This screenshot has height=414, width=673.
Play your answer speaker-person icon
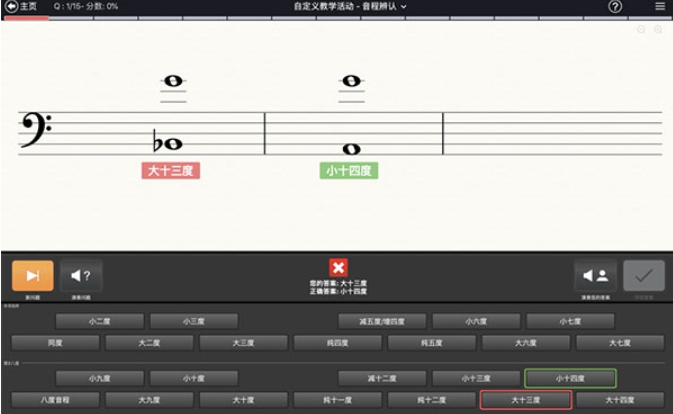[595, 275]
